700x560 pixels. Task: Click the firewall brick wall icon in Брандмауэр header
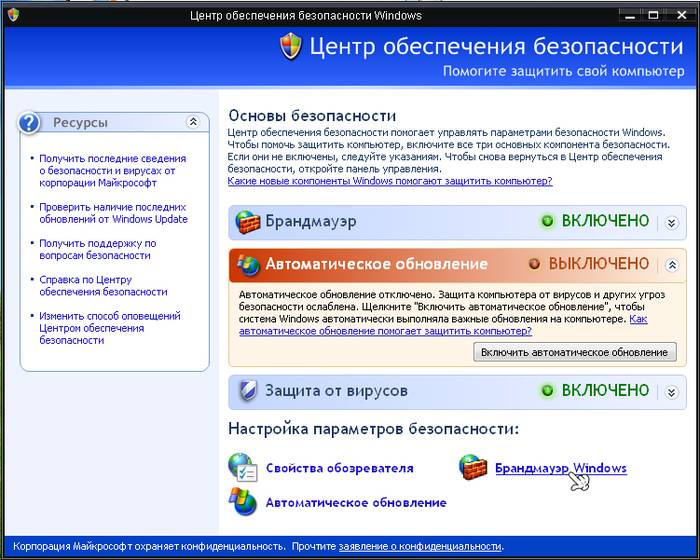tap(247, 222)
